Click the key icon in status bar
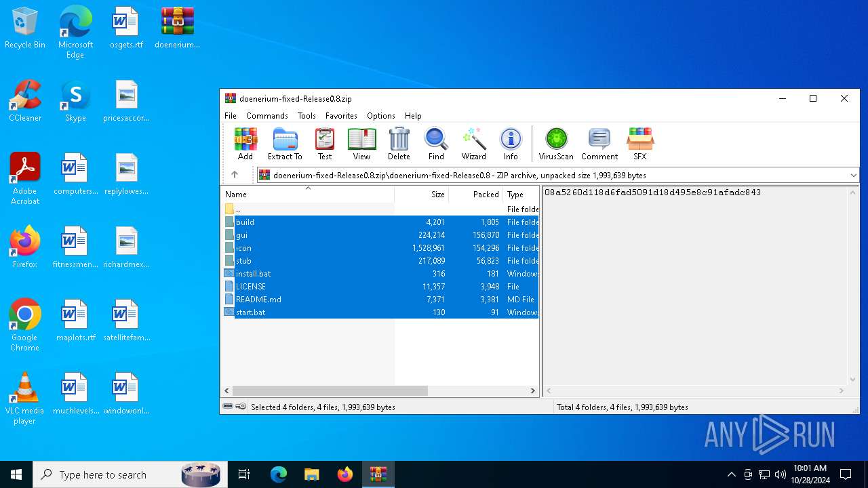 [x=241, y=407]
